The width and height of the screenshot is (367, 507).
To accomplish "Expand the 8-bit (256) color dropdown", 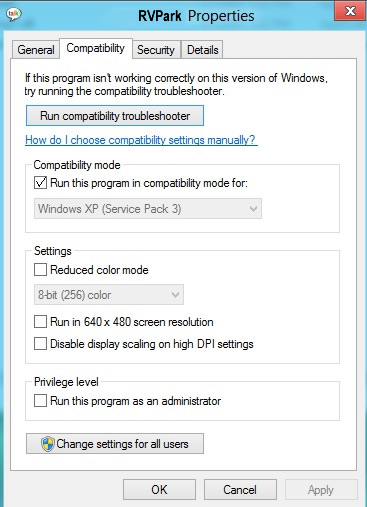I will (x=109, y=295).
